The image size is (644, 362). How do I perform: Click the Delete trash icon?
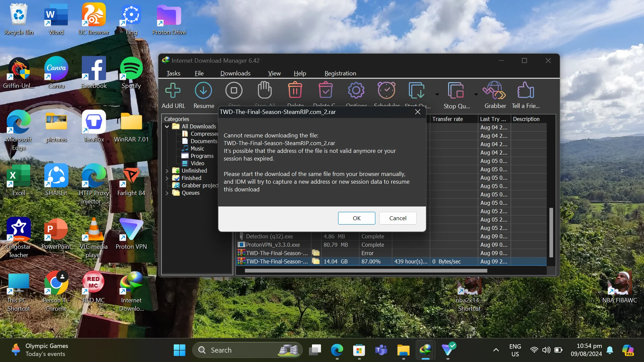pyautogui.click(x=295, y=90)
